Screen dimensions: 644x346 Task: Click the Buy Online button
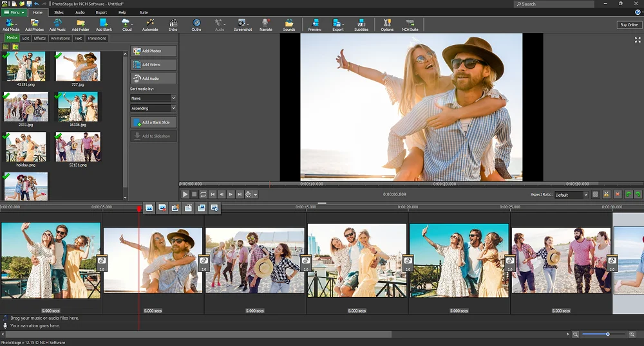click(629, 24)
